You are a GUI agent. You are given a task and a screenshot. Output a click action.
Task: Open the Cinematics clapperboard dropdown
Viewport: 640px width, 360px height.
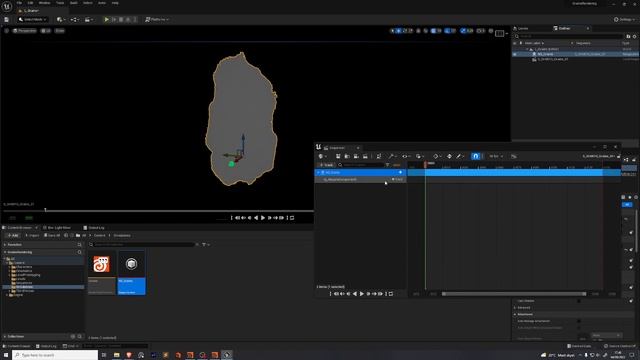(x=88, y=19)
